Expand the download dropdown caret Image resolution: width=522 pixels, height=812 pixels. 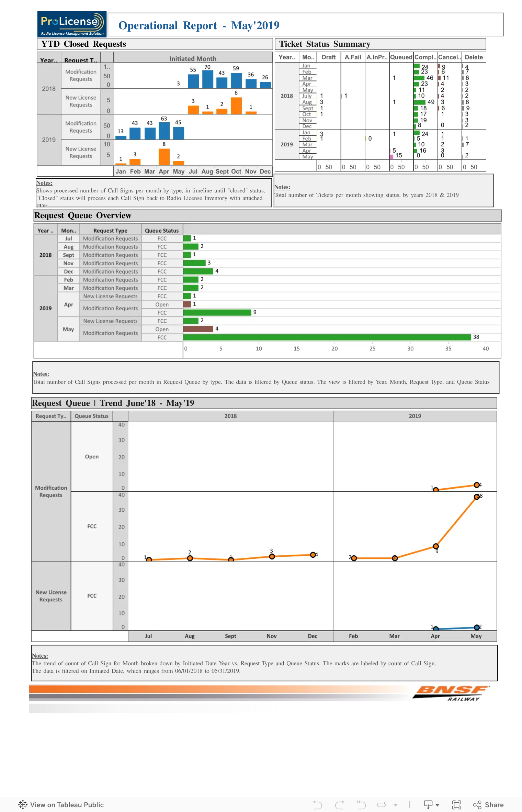[437, 805]
